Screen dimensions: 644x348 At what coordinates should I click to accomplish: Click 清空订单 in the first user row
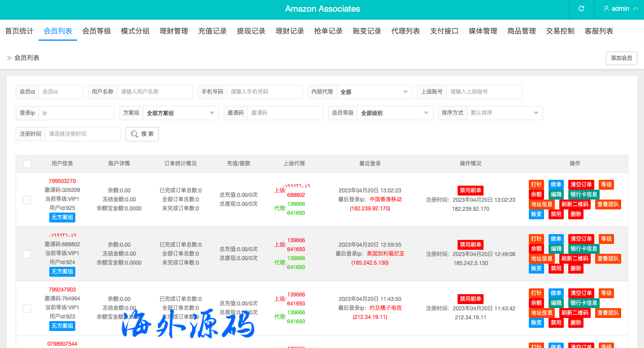click(x=581, y=185)
